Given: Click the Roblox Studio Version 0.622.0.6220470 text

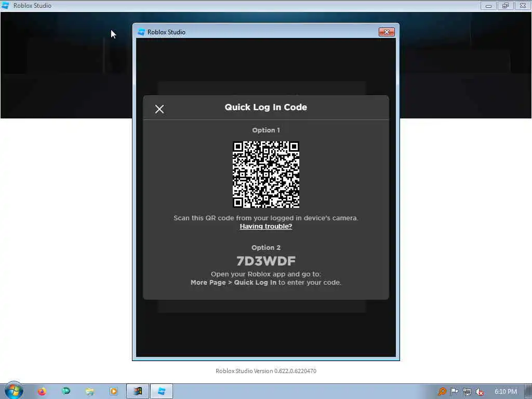Looking at the screenshot, I should [x=266, y=371].
